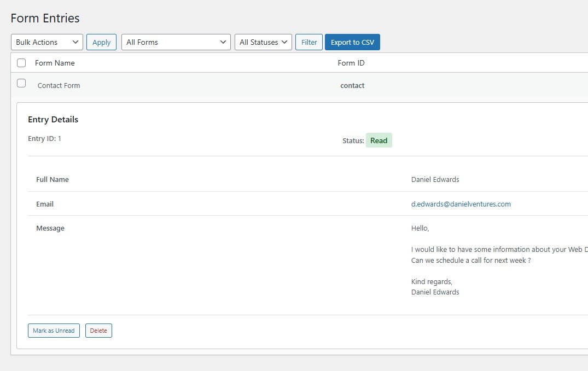The width and height of the screenshot is (588, 371).
Task: Click the green Read status badge
Action: pyautogui.click(x=379, y=140)
